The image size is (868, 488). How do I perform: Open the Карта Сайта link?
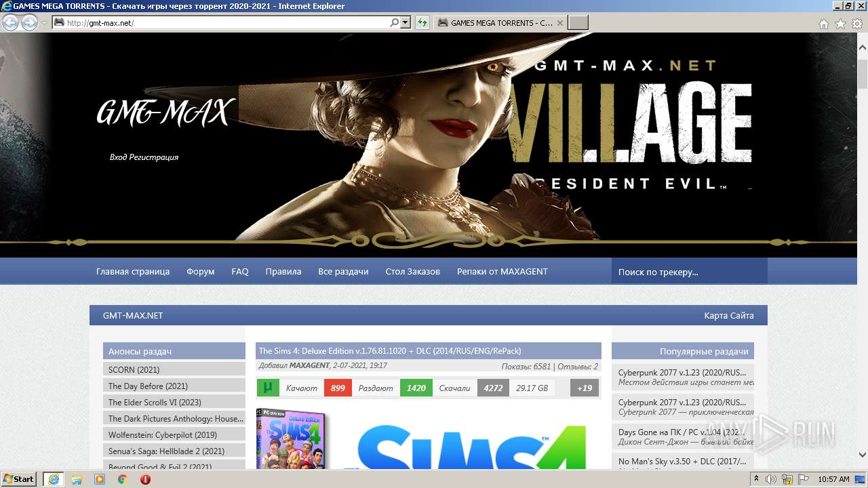[x=729, y=315]
